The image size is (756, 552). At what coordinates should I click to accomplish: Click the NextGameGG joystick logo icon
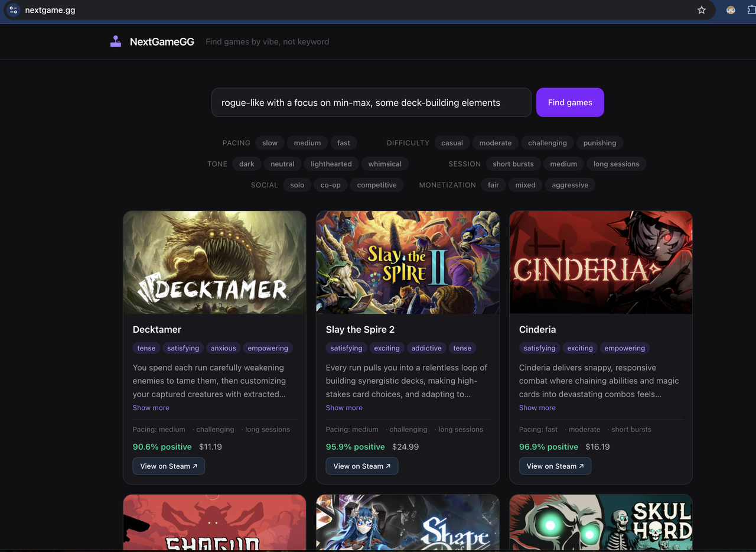click(x=116, y=41)
